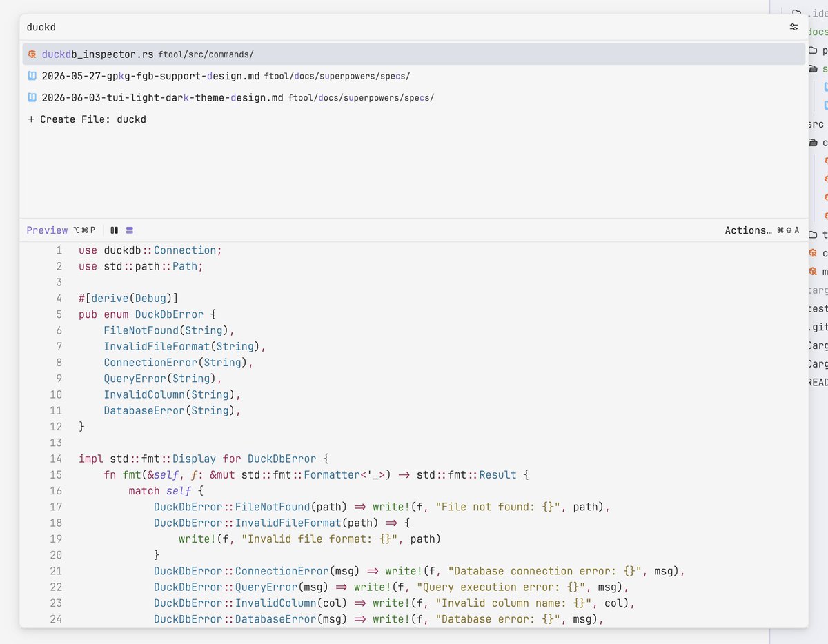828x644 pixels.
Task: Click ConnectionError(String) enum variant on line 8
Action: (x=179, y=363)
